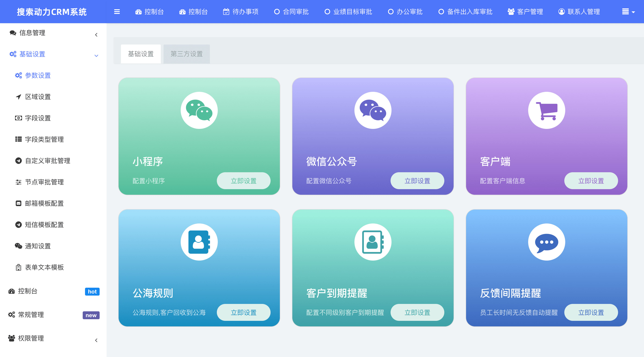
Task: Click the 节点审批管理 sliders icon
Action: (x=19, y=182)
